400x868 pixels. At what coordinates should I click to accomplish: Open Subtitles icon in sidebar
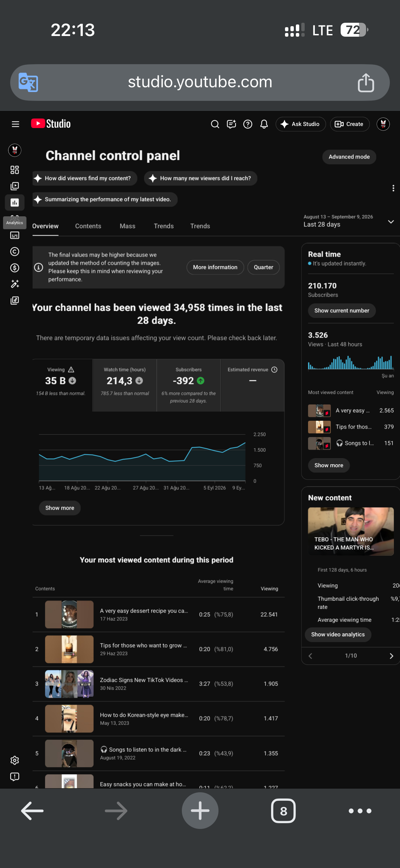click(x=15, y=235)
